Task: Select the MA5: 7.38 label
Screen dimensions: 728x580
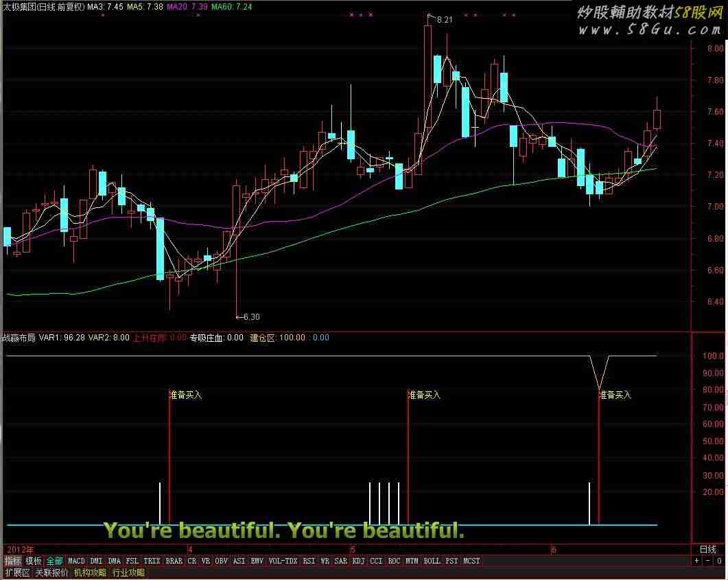Action: [x=145, y=7]
